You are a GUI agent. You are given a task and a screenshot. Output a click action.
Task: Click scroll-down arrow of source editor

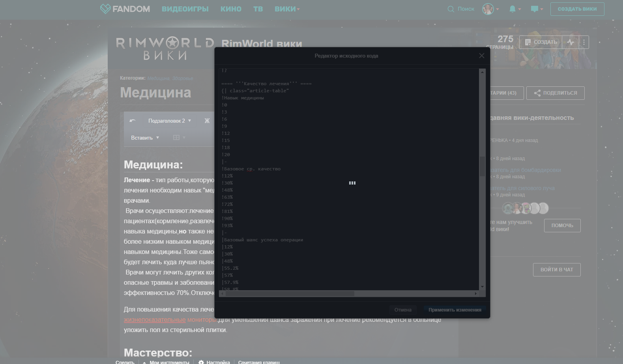[x=482, y=287]
